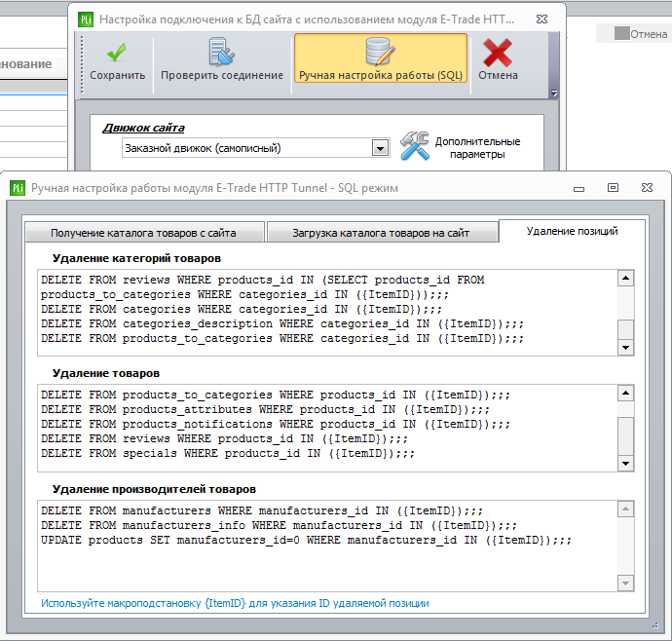The height and width of the screenshot is (641, 672).
Task: Click line 'DELETE FROM products_attributes WHERE'
Action: tap(265, 409)
